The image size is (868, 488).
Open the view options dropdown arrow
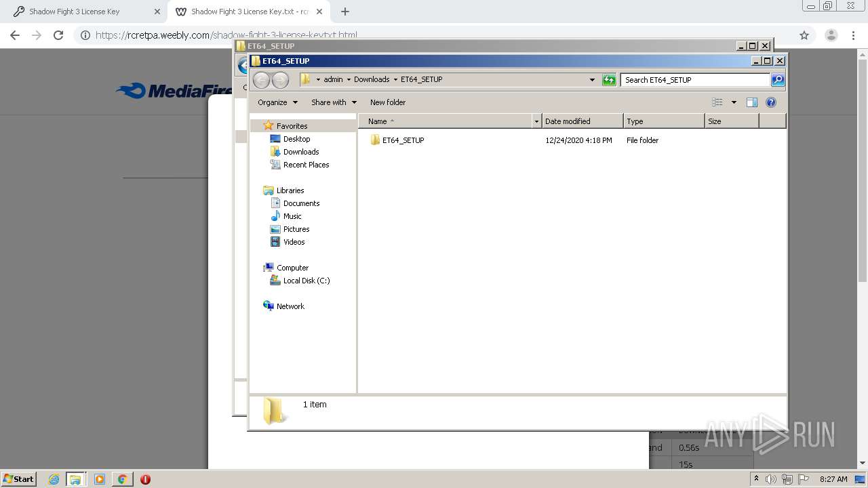coord(734,102)
